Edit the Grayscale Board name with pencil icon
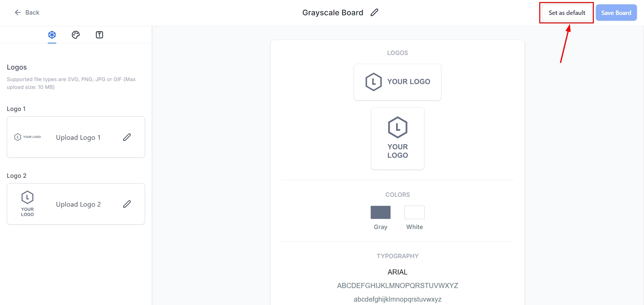Image resolution: width=644 pixels, height=305 pixels. (374, 13)
